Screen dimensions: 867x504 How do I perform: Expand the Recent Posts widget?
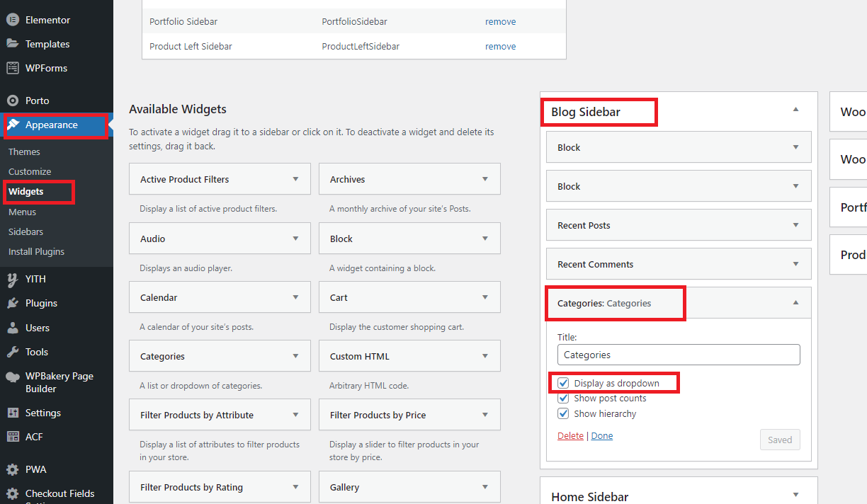tap(795, 225)
